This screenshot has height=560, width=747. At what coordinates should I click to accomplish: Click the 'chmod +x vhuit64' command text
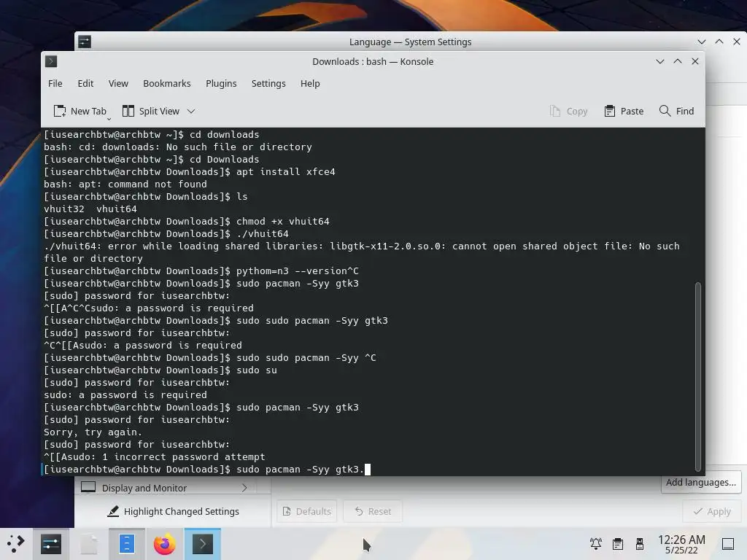click(x=282, y=222)
